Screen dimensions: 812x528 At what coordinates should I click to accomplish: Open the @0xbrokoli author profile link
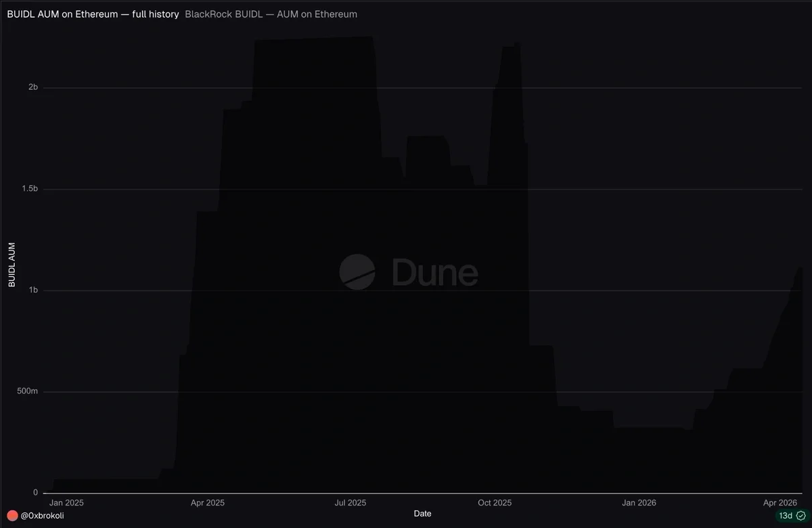coord(43,516)
